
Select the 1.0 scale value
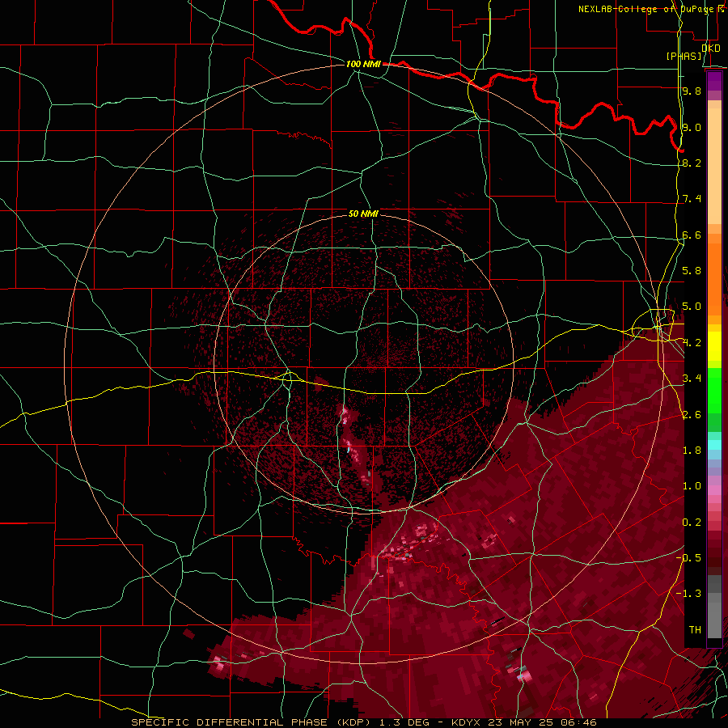pos(692,486)
